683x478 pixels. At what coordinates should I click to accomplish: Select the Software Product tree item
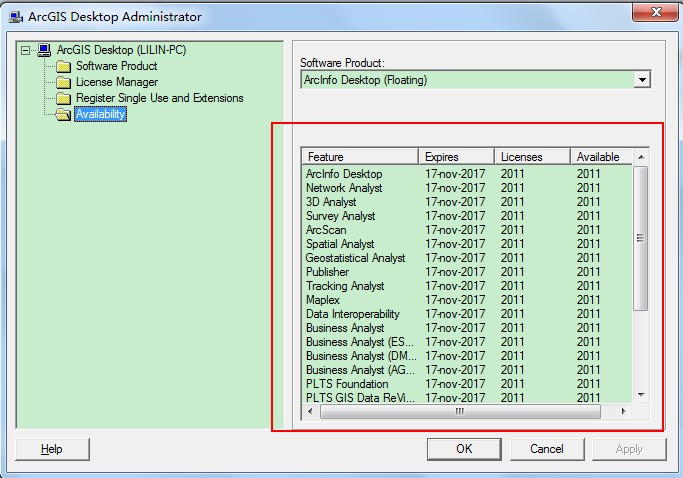point(116,66)
